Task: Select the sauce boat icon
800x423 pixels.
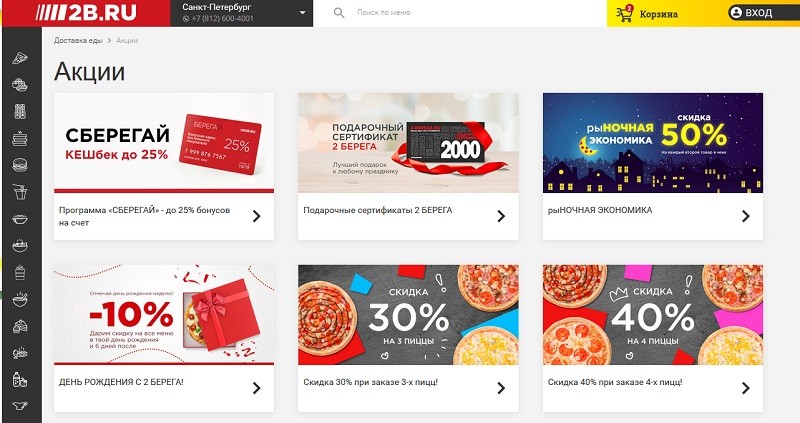Action: click(x=20, y=406)
